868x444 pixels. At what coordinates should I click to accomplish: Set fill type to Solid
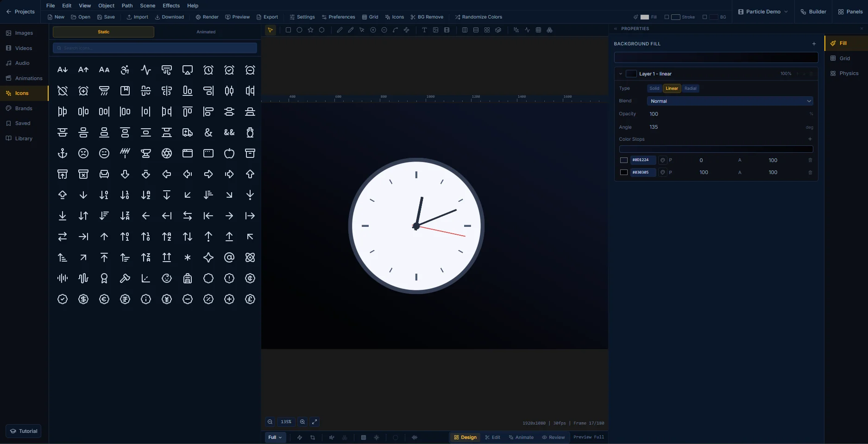tap(654, 88)
